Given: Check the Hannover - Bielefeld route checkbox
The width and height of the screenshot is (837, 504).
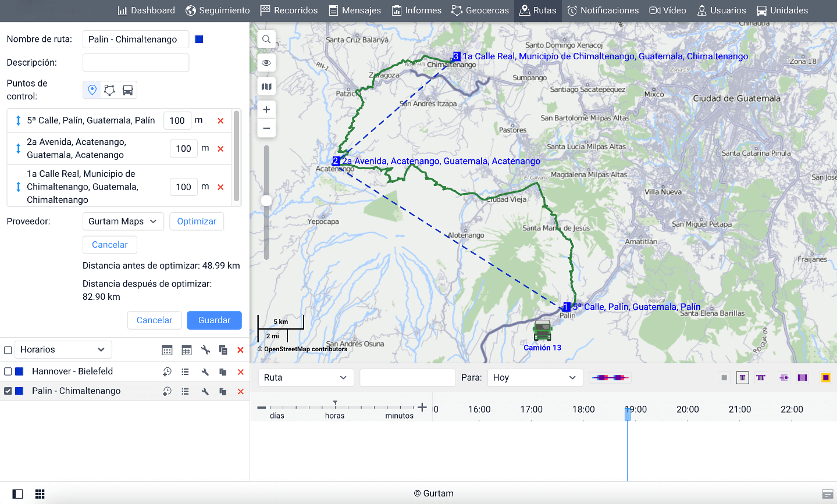Looking at the screenshot, I should (8, 371).
